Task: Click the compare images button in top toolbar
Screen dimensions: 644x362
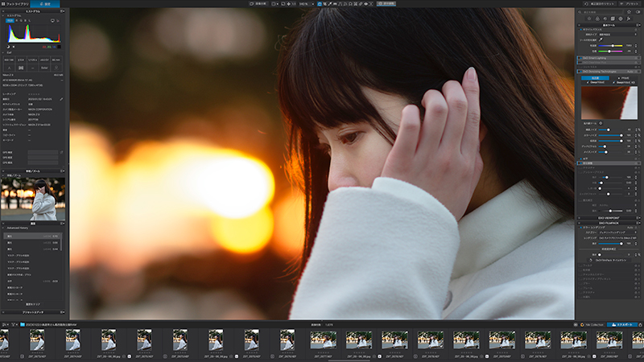Action: point(258,4)
